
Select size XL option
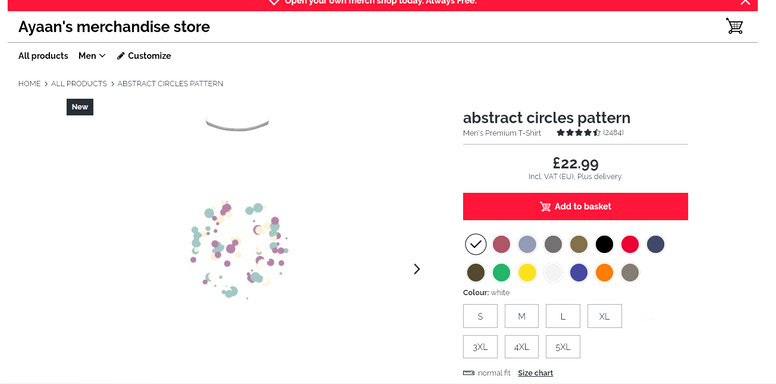tap(604, 316)
